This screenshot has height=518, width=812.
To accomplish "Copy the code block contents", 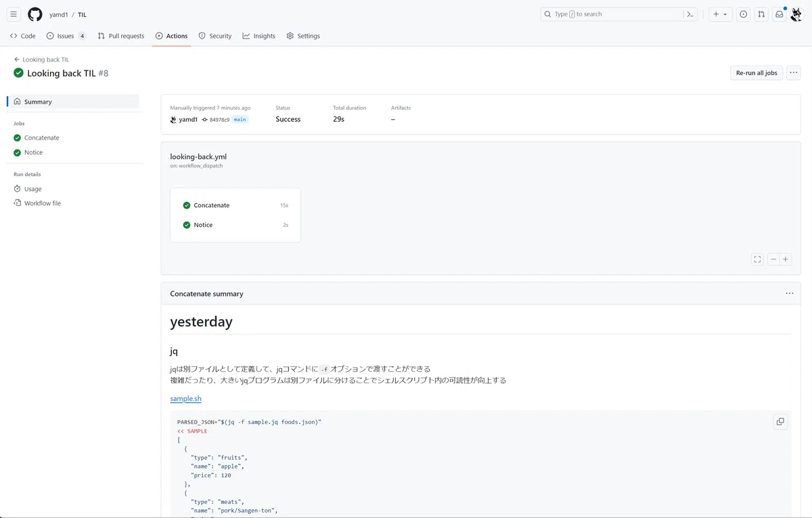I will [x=780, y=422].
